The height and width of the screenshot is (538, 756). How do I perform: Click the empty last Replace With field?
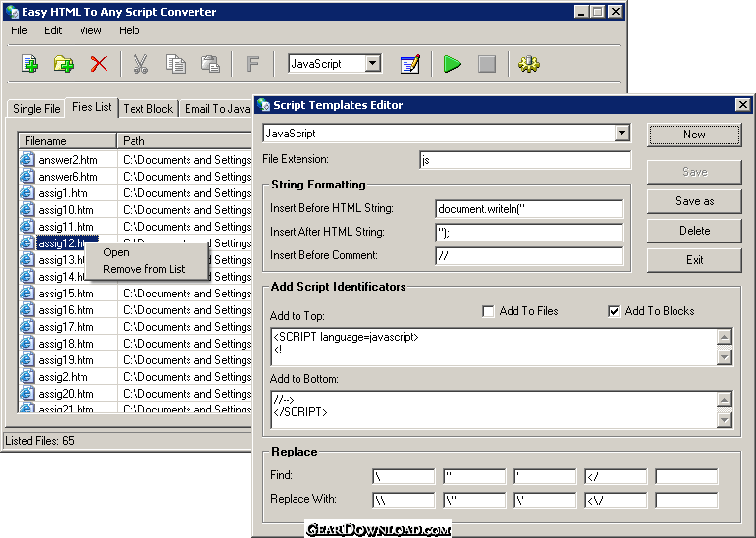click(x=686, y=500)
